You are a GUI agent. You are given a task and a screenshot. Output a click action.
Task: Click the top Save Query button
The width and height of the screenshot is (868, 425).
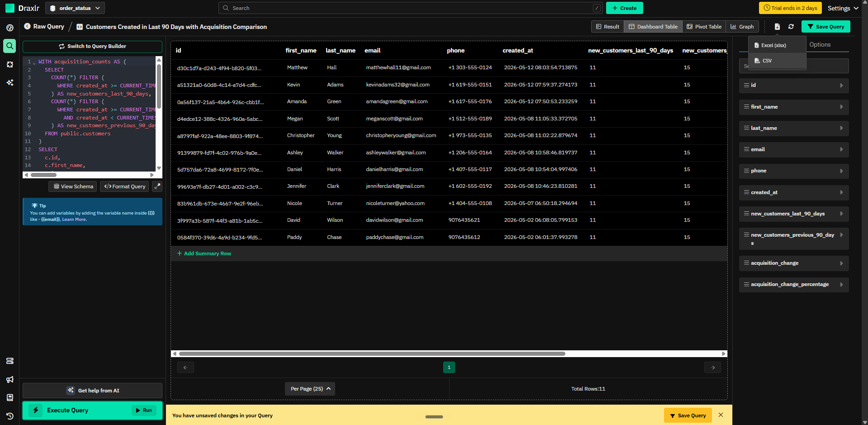point(825,27)
